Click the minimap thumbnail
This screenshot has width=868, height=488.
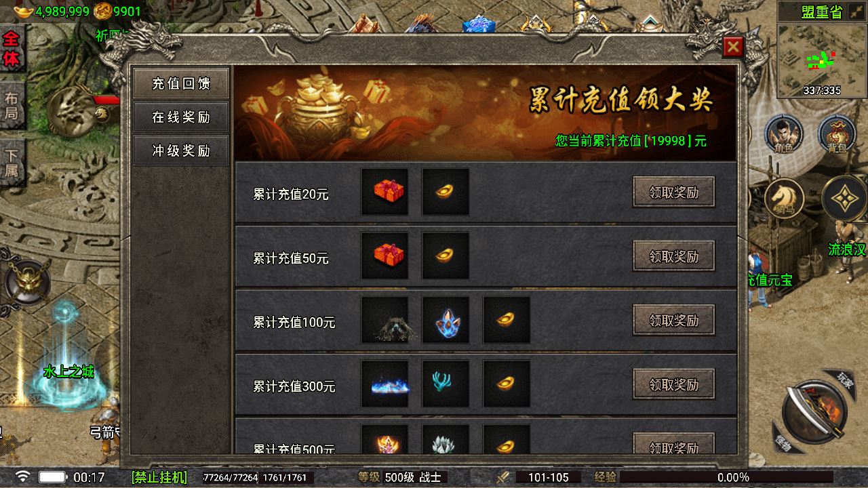(x=821, y=61)
